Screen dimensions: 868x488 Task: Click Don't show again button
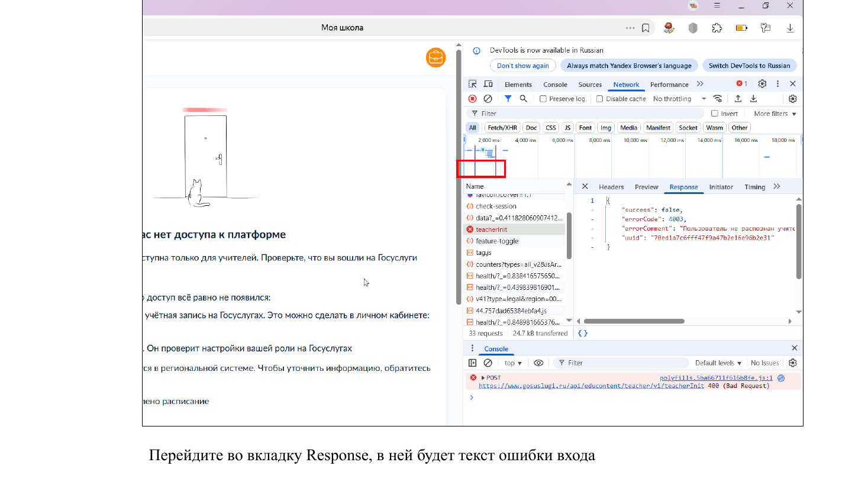click(522, 66)
